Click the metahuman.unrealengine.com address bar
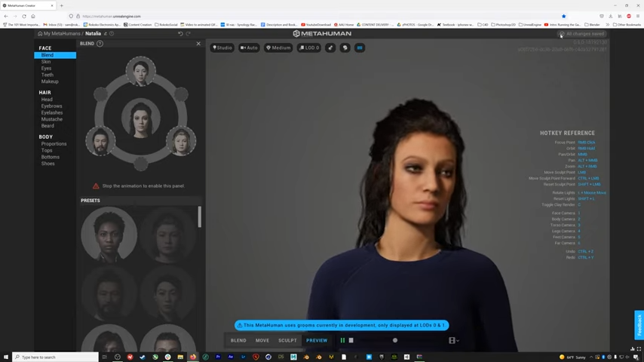644x362 pixels. (x=316, y=17)
